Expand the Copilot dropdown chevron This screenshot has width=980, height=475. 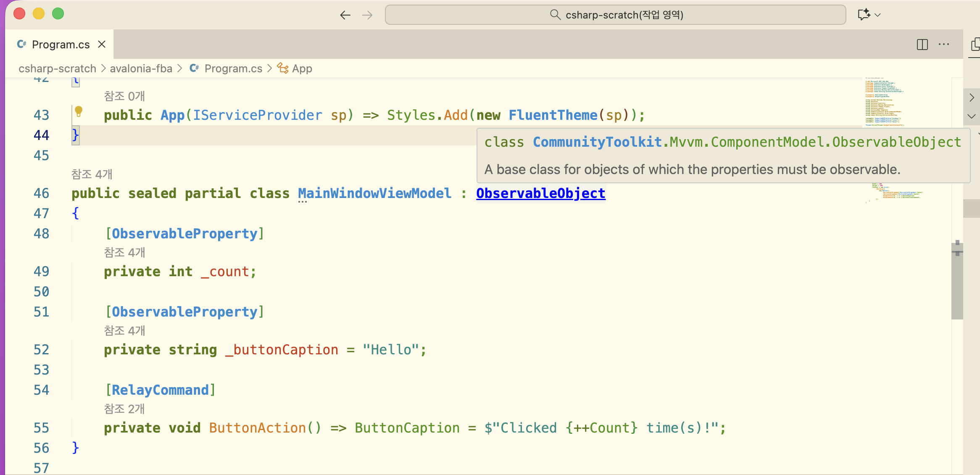877,15
